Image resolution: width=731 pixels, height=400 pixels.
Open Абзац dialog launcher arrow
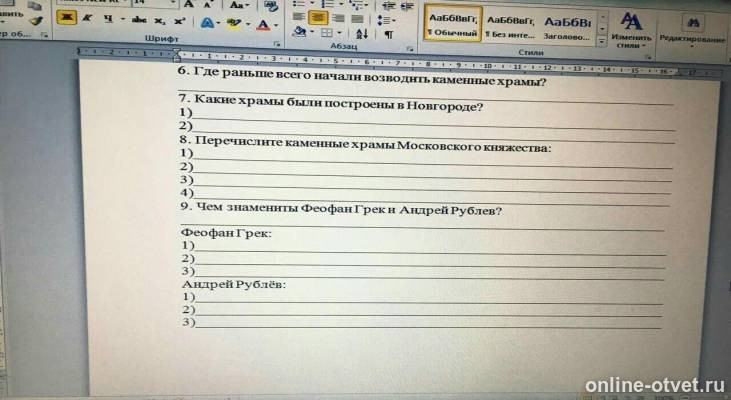[410, 48]
